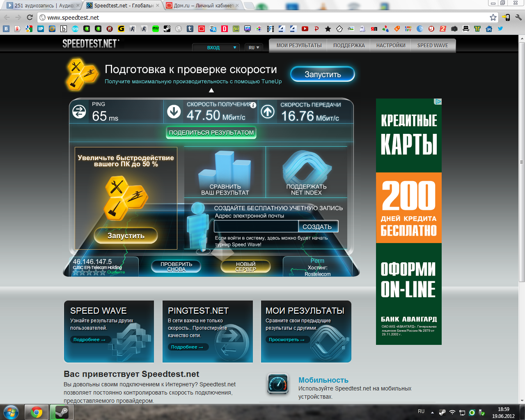Viewport: 525px width, 420px height.
Task: Click the blue Запустить button at top
Action: pyautogui.click(x=323, y=74)
